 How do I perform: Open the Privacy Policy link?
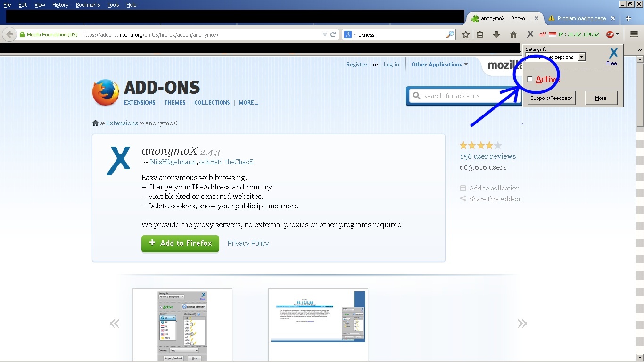pos(248,243)
